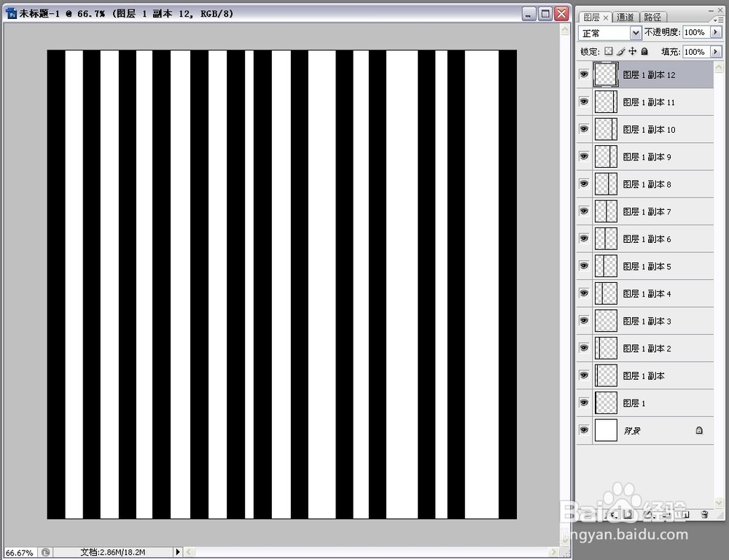Create a new layer icon
This screenshot has height=560, width=729.
point(685,514)
